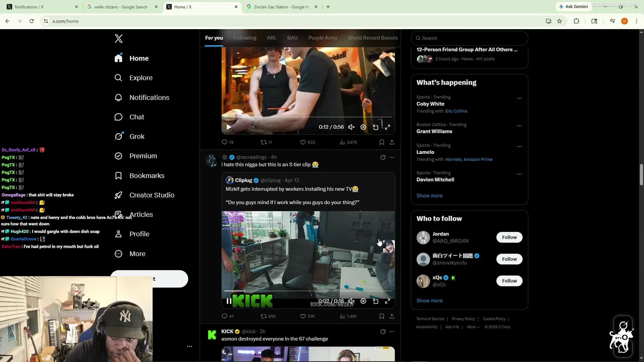Share the post with 933 likes
644x362 pixels.
(x=392, y=142)
